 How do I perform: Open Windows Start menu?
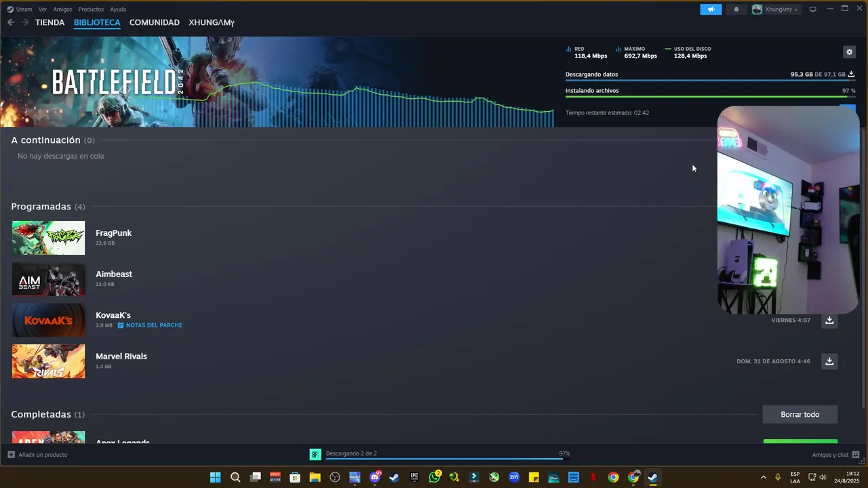pos(215,477)
